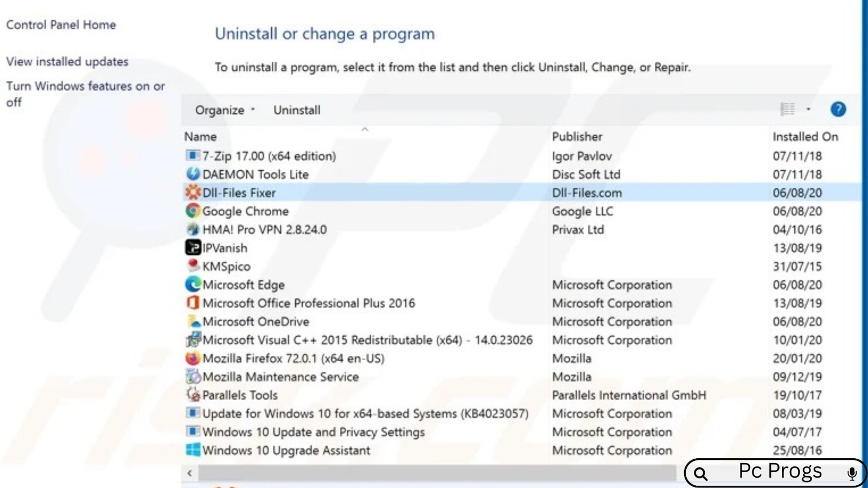The width and height of the screenshot is (868, 488).
Task: Click the Microsoft Office 2016 icon
Action: 193,303
